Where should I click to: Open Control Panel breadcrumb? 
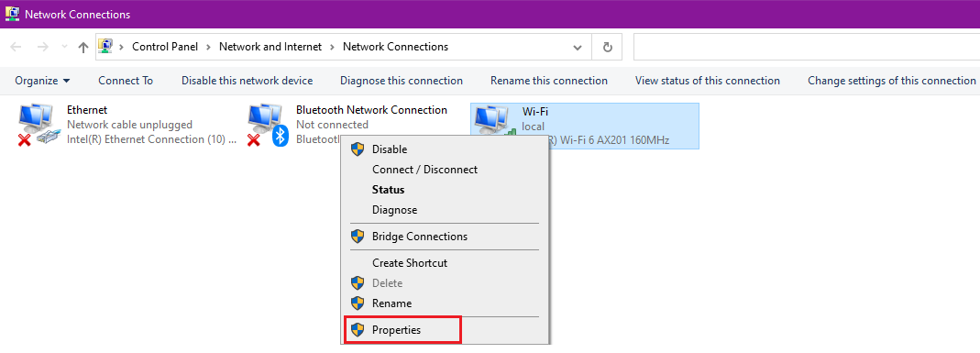(165, 47)
